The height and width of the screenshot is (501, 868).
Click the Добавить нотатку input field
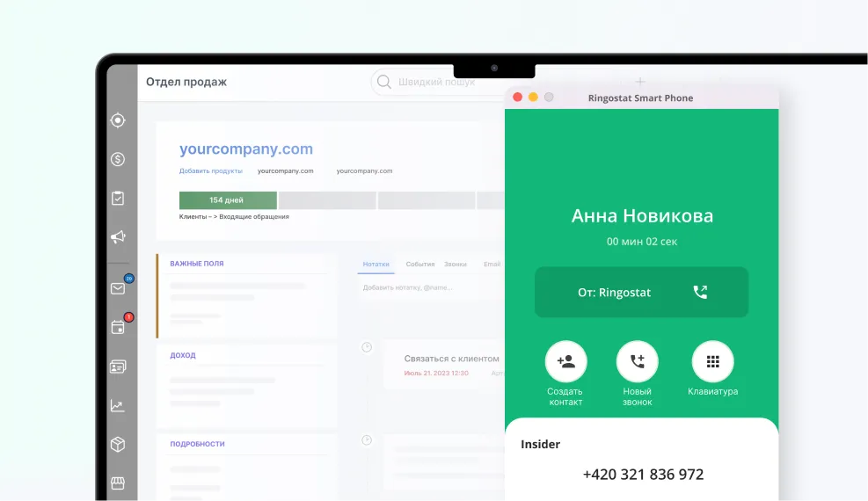pyautogui.click(x=429, y=287)
